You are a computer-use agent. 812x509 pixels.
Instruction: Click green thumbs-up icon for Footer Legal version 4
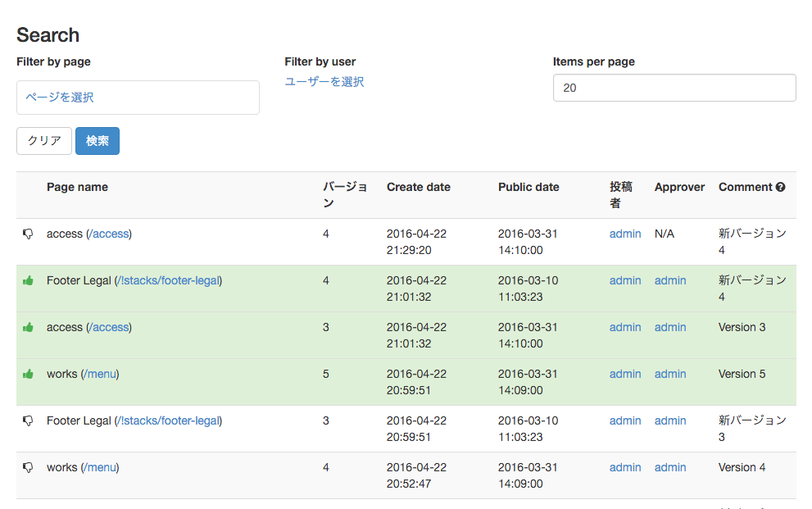[28, 280]
